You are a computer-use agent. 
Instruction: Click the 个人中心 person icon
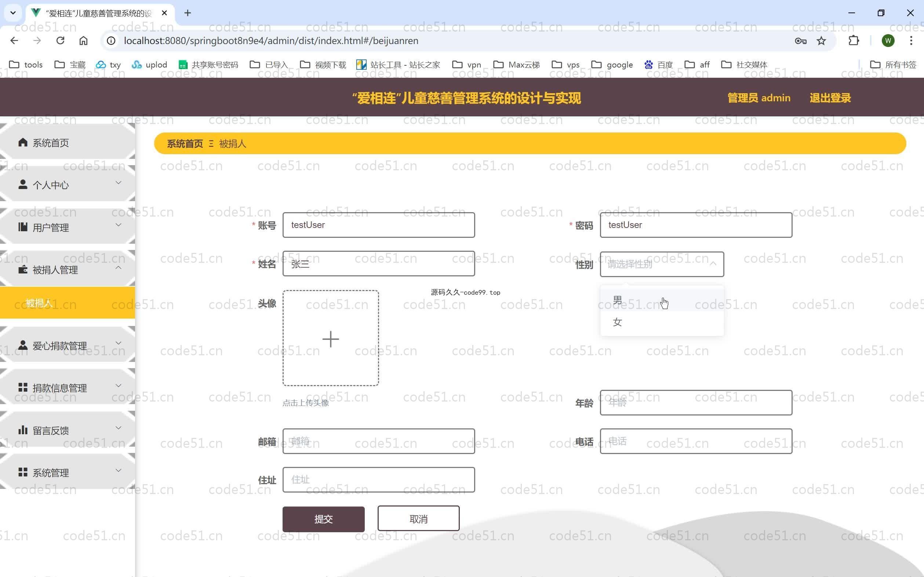[23, 184]
